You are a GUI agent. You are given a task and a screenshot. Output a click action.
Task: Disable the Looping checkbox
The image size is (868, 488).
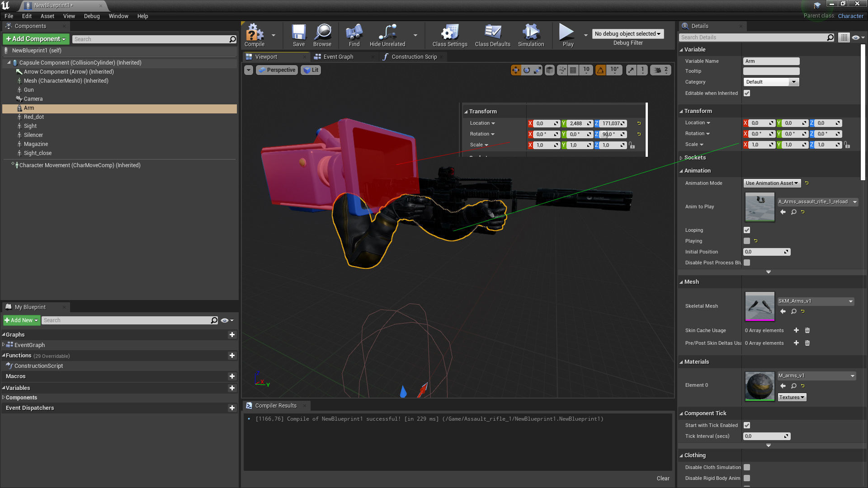pos(747,230)
